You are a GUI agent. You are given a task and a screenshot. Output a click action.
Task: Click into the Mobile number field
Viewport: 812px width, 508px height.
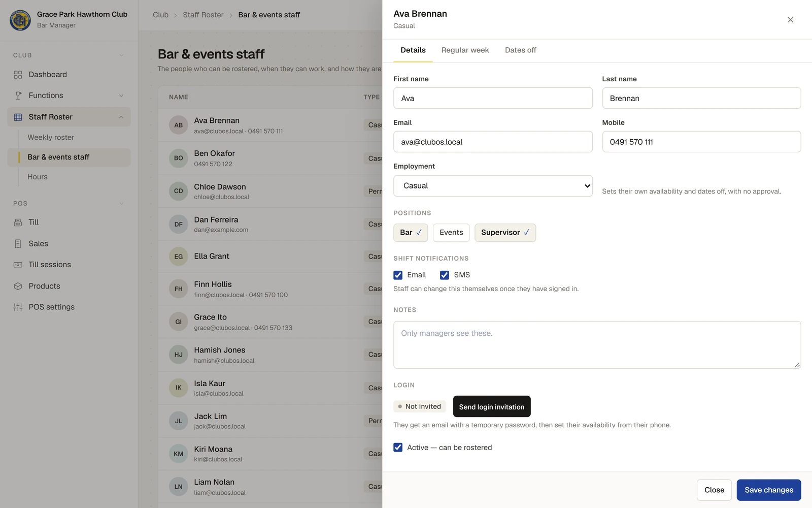701,142
